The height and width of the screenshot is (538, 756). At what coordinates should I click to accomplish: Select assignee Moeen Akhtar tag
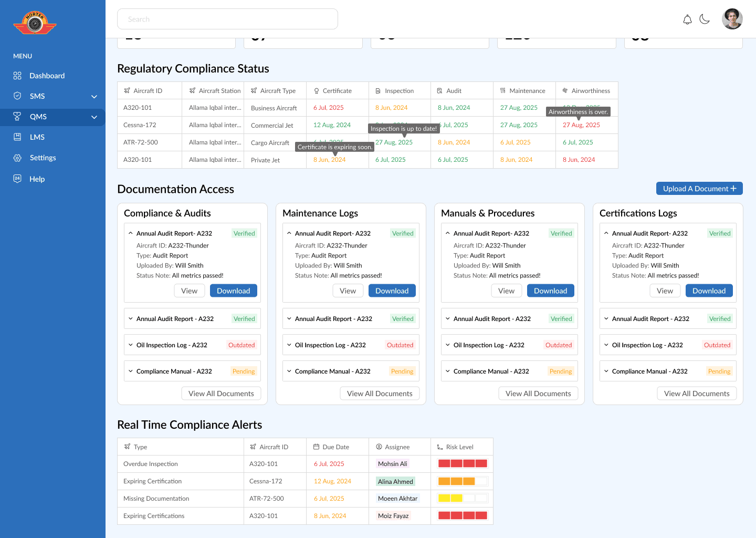[x=398, y=499]
